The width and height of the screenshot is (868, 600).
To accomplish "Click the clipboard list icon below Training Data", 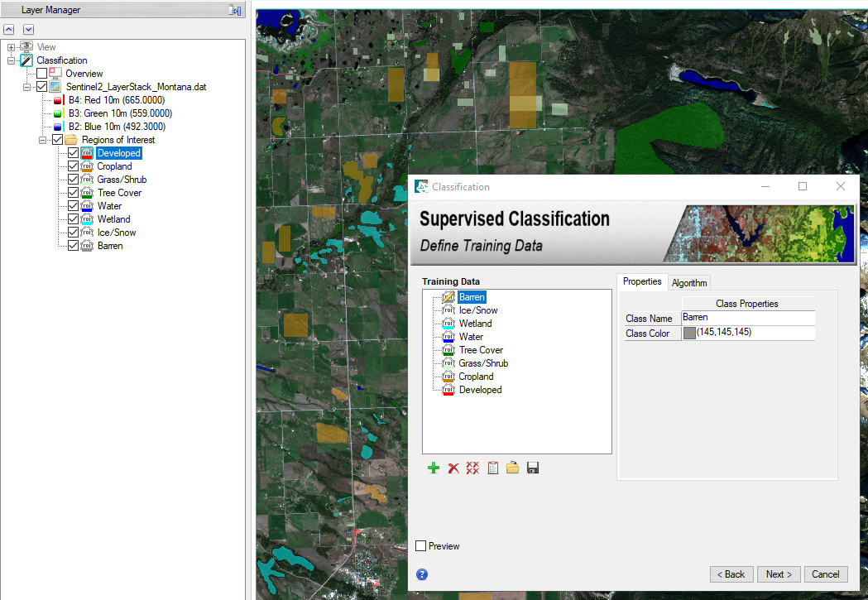I will coord(493,468).
